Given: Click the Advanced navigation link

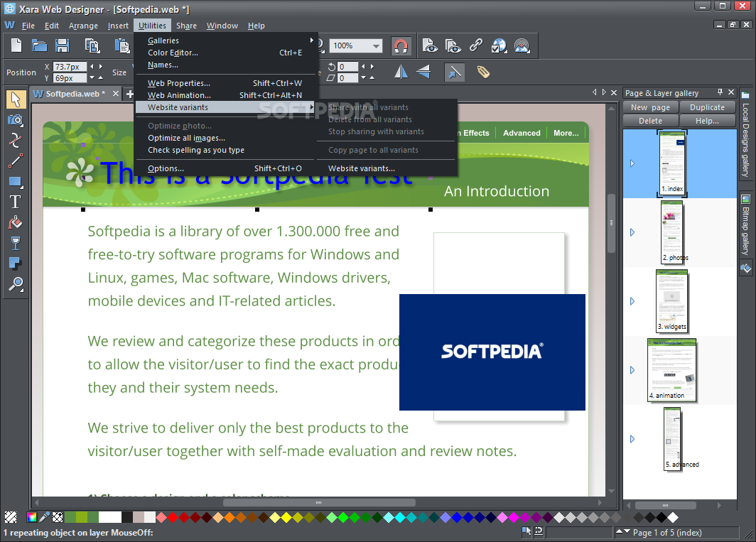Looking at the screenshot, I should [522, 133].
